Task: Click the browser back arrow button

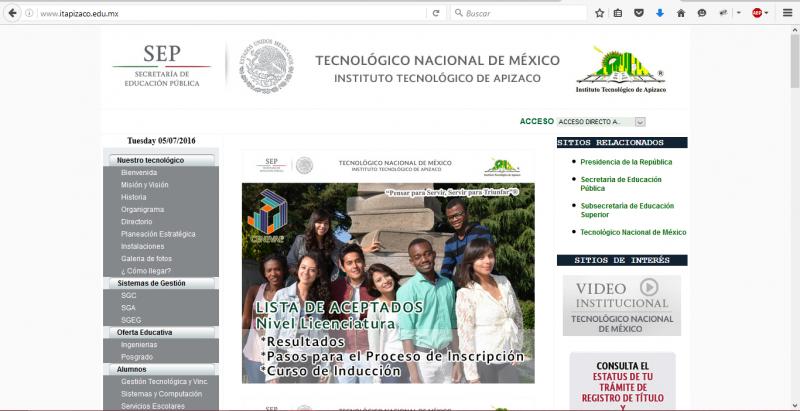Action: coord(12,13)
